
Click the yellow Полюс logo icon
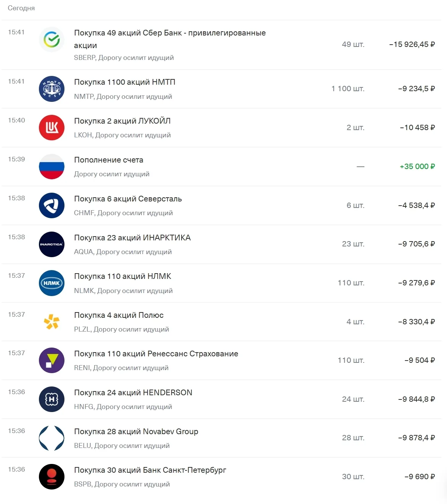click(51, 322)
